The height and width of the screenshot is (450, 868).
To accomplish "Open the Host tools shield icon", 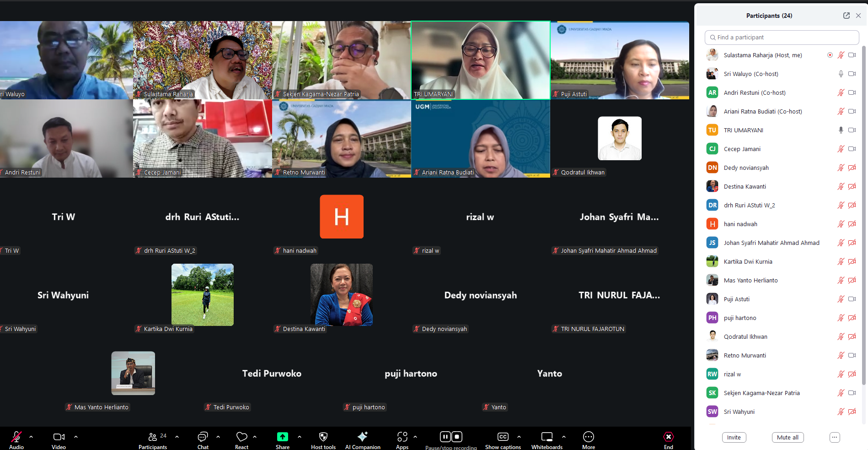I will click(x=323, y=437).
